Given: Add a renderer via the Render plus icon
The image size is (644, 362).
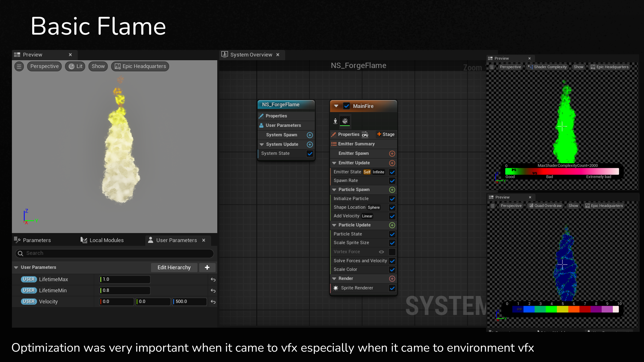Looking at the screenshot, I should coord(392,279).
